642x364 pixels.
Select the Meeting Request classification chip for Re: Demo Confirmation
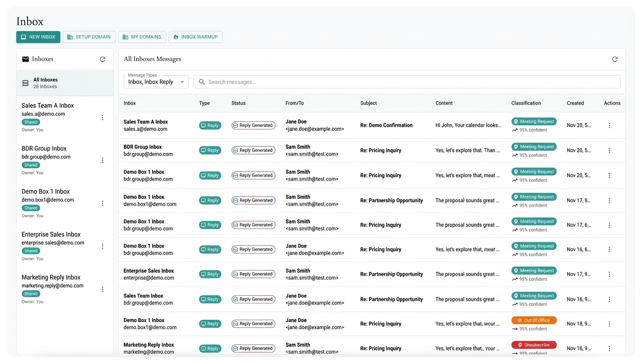click(x=533, y=121)
